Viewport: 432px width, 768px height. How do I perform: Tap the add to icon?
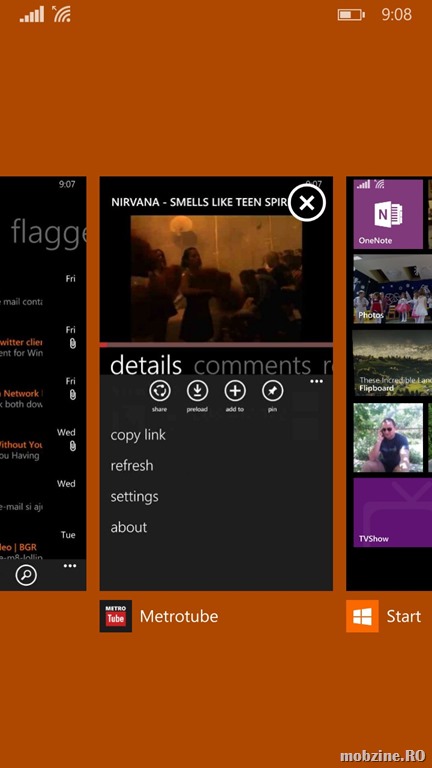[235, 391]
